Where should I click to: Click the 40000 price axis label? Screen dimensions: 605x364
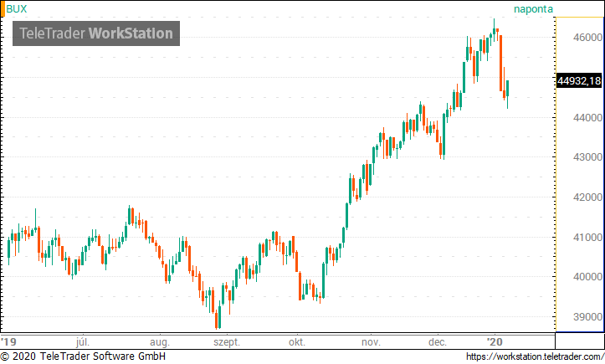click(587, 277)
